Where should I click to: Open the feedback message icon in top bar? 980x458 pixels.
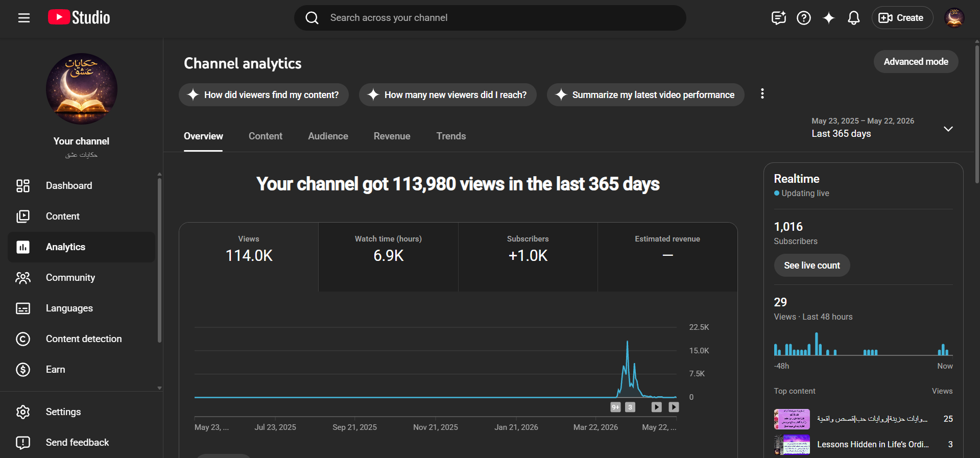click(778, 18)
